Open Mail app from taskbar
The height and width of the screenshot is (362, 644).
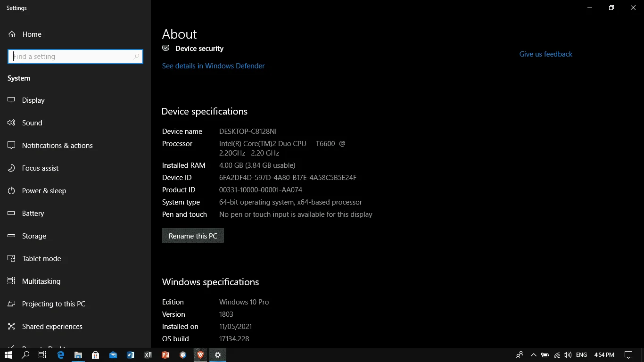(113, 355)
